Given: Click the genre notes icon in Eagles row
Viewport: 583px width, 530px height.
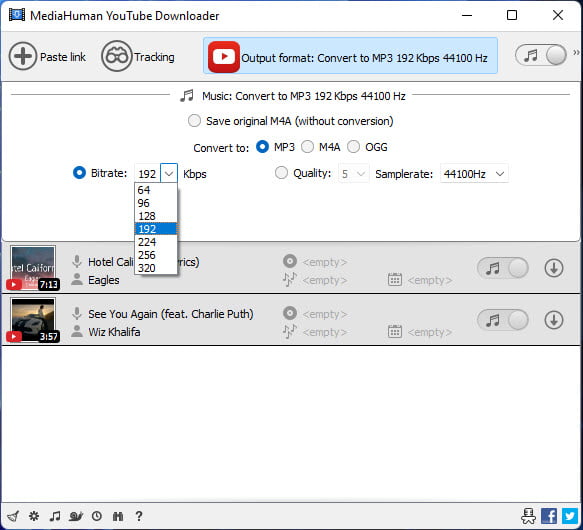Looking at the screenshot, I should pos(290,279).
